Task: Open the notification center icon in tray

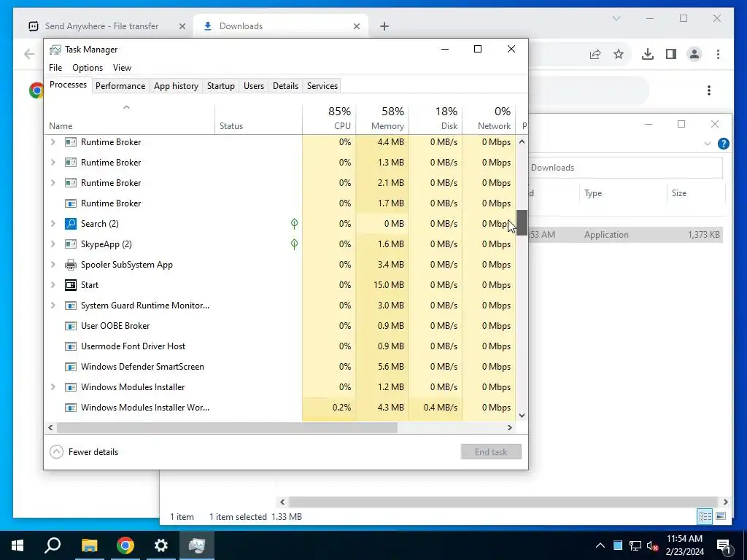Action: (x=724, y=545)
